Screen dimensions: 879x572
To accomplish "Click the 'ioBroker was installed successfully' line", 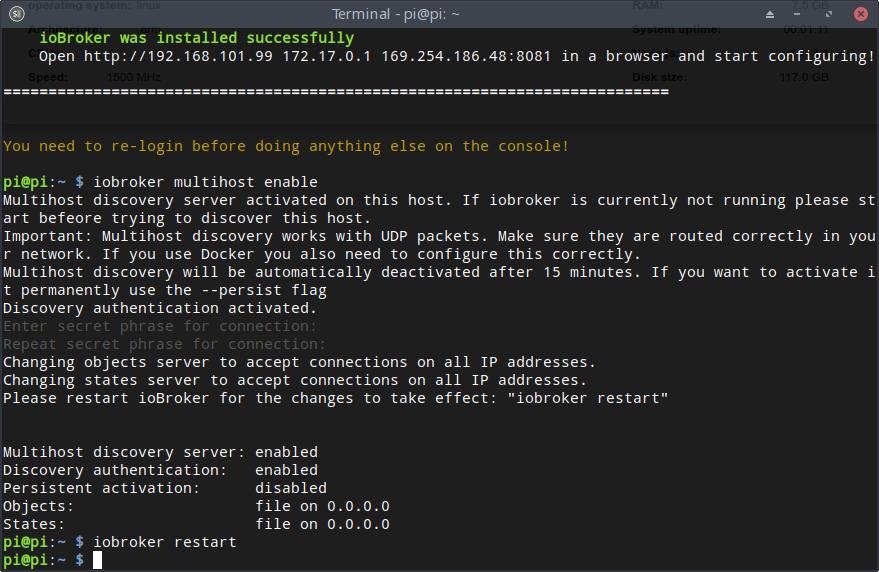I will 196,38.
